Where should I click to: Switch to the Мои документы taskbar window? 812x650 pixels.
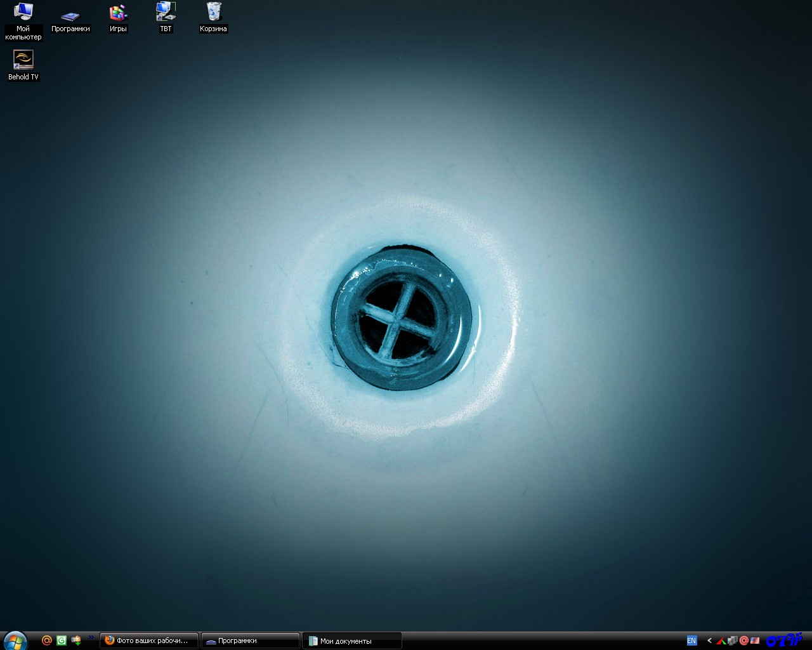(352, 640)
